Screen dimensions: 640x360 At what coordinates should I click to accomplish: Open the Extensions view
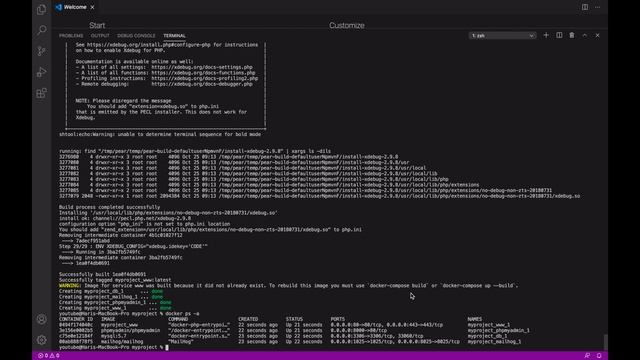41,93
